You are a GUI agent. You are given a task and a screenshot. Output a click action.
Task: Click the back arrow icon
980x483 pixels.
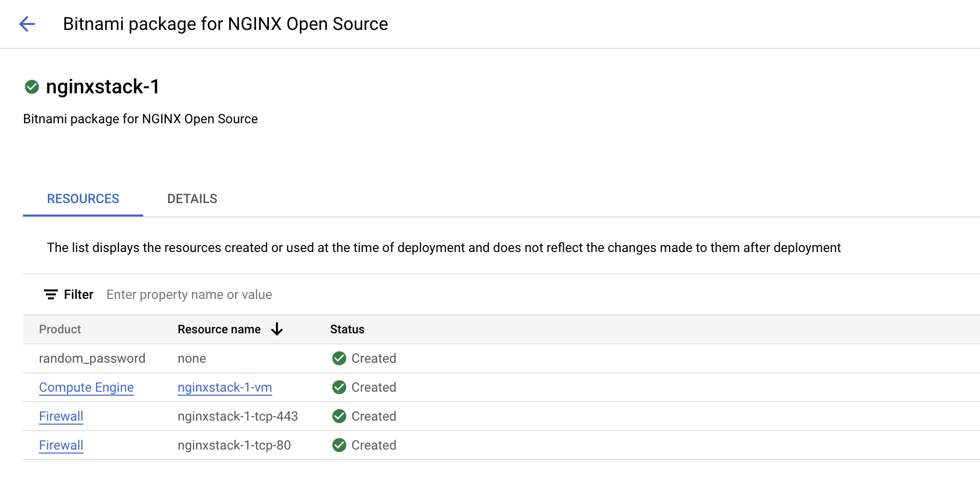point(27,24)
